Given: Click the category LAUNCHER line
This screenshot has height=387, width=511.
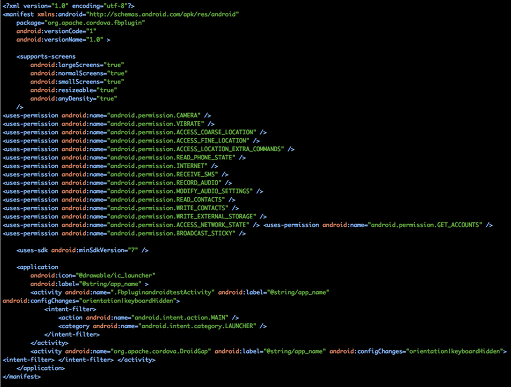Looking at the screenshot, I should pos(163,326).
